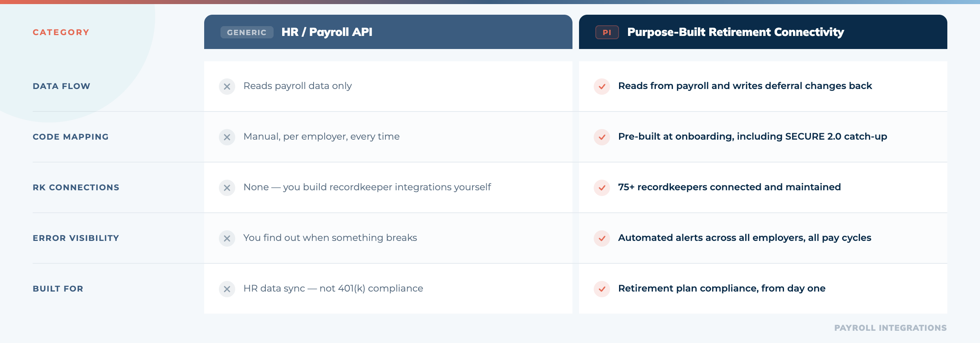Select the text Manual, per employer, every time
Image resolution: width=980 pixels, height=343 pixels.
point(321,137)
